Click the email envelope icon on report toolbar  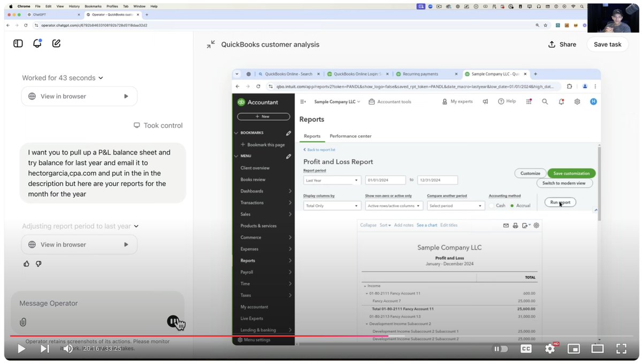[506, 226]
